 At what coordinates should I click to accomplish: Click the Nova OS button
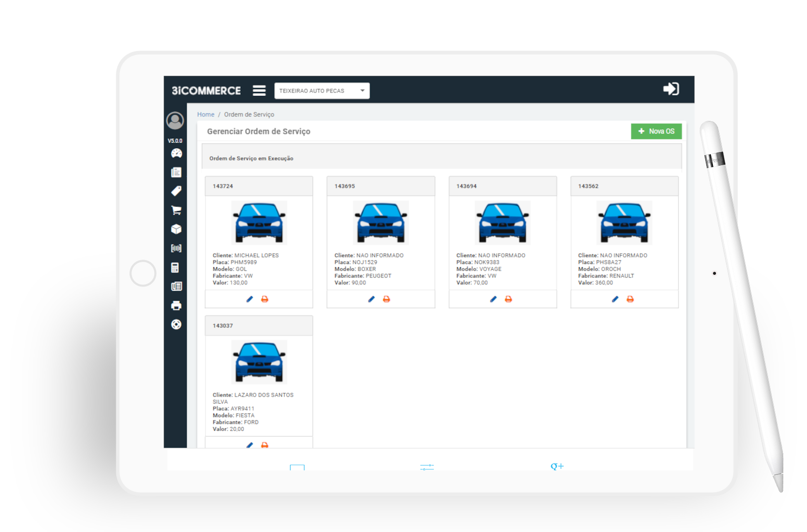point(656,131)
